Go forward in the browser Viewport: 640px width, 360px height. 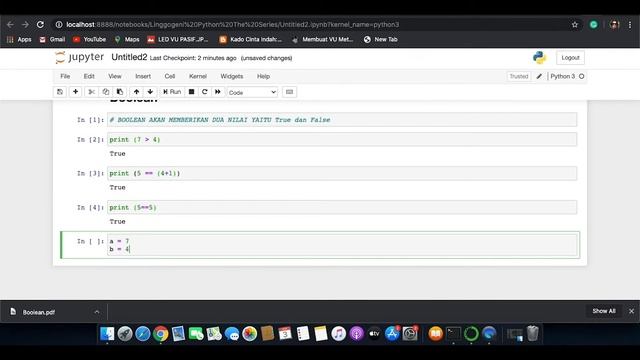click(x=25, y=24)
